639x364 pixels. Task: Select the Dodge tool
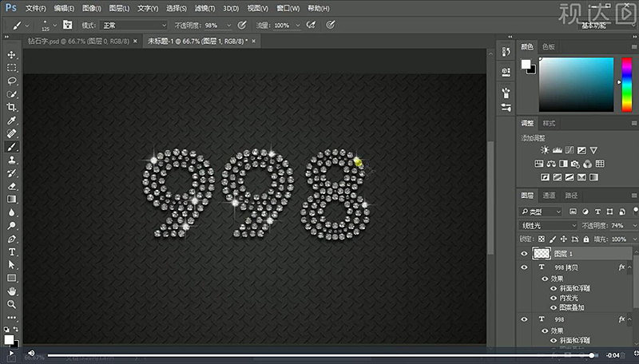click(11, 226)
